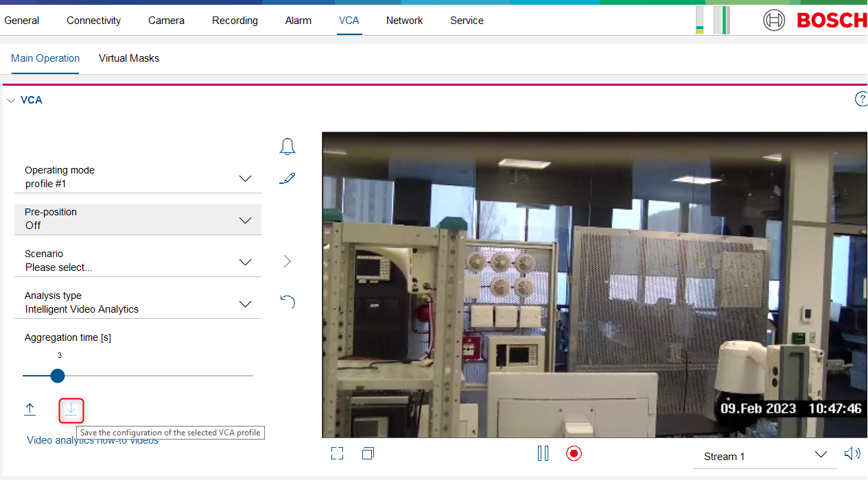Click the duplicate window video icon
The width and height of the screenshot is (868, 480).
[x=368, y=453]
